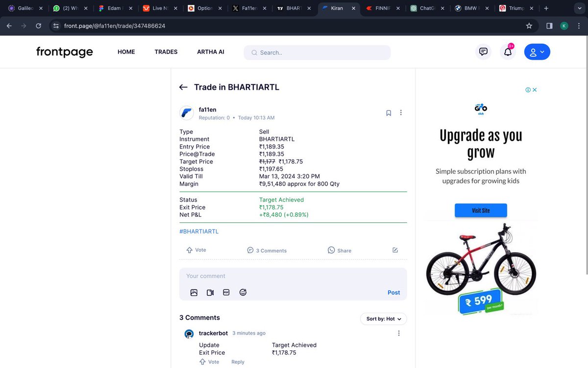Click the frontpage logo
588x368 pixels.
pyautogui.click(x=64, y=52)
